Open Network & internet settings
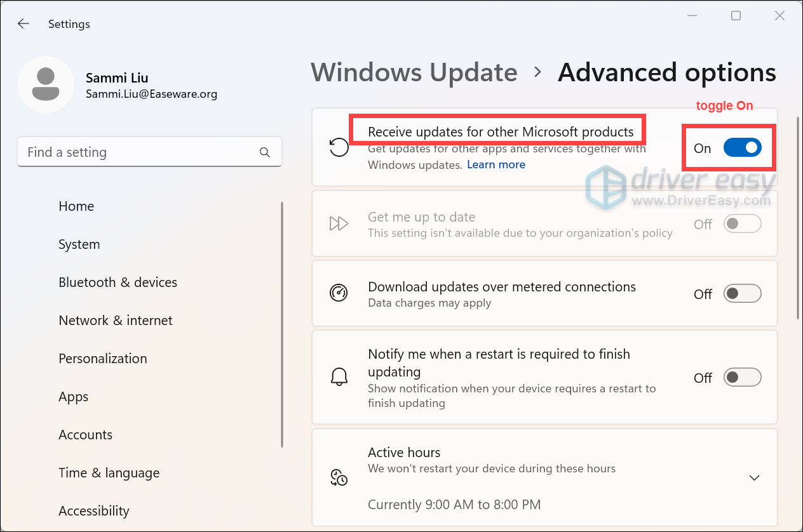 (x=116, y=321)
